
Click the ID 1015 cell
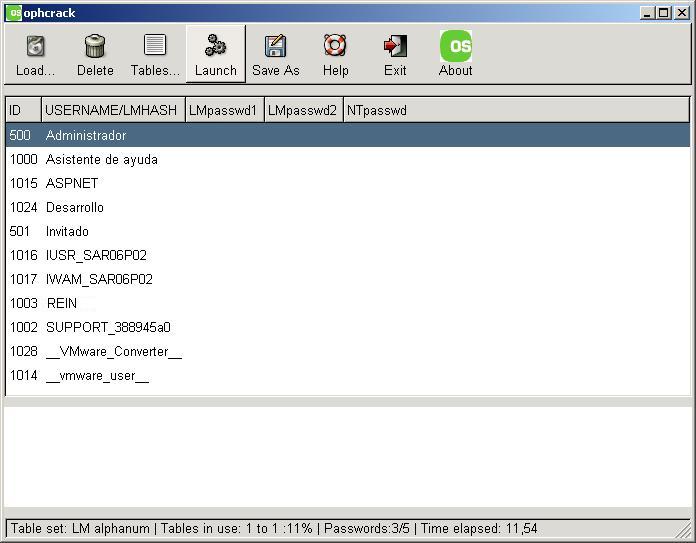pos(24,183)
